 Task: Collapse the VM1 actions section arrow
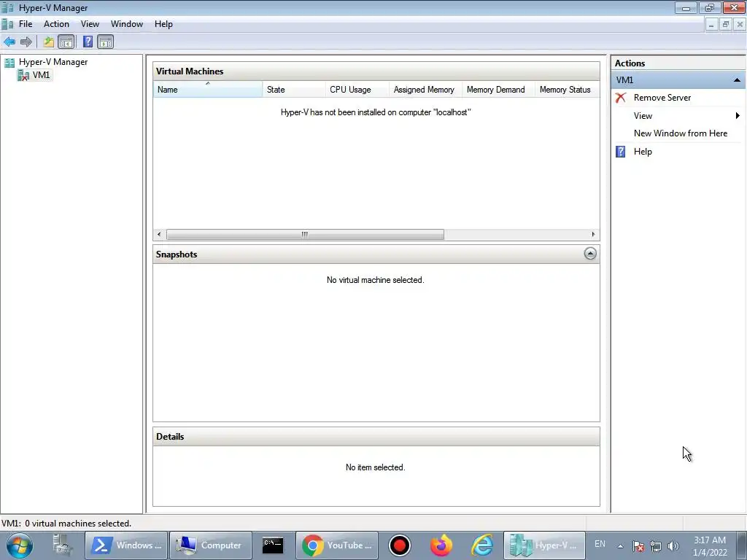(737, 80)
